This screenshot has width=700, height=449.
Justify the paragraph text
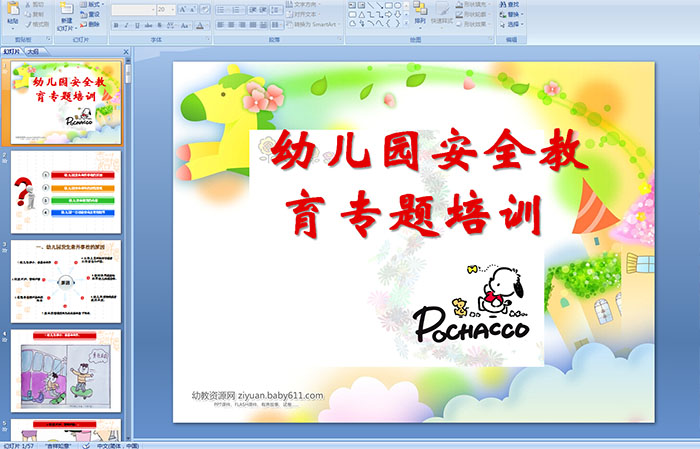click(x=253, y=25)
